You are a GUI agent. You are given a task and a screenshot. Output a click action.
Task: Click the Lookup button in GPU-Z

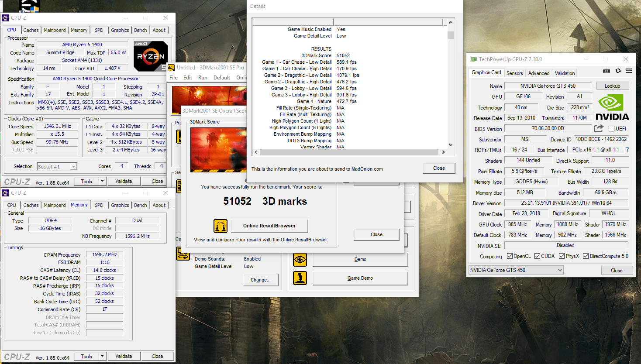pyautogui.click(x=612, y=86)
